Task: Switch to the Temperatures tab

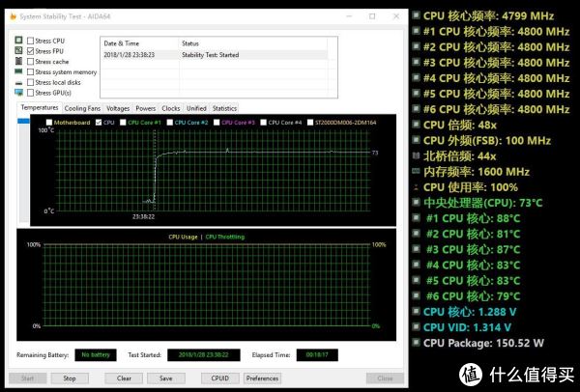Action: click(x=40, y=107)
